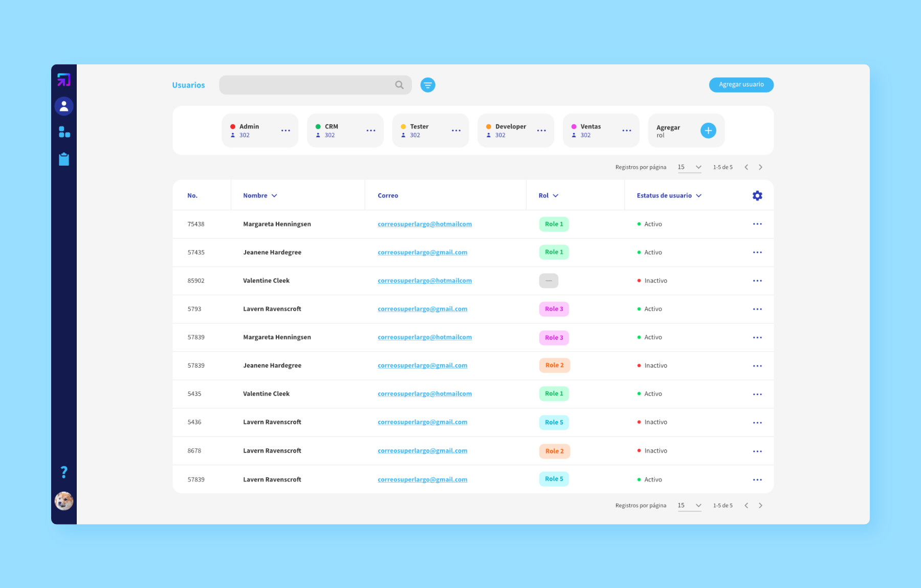921x588 pixels.
Task: Click Activo status for user 5435
Action: coord(650,394)
